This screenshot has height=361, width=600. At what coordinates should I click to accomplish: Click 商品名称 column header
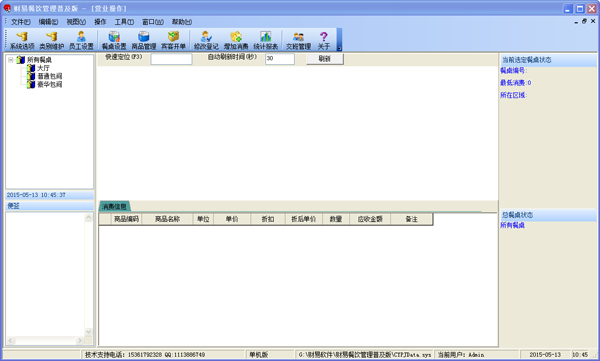[x=167, y=219]
